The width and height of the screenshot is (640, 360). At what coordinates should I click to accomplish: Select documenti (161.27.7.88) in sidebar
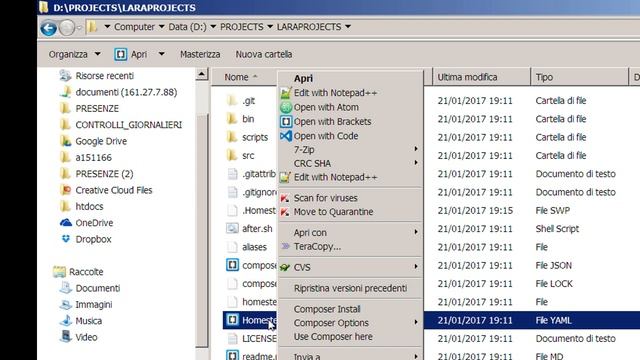(126, 92)
